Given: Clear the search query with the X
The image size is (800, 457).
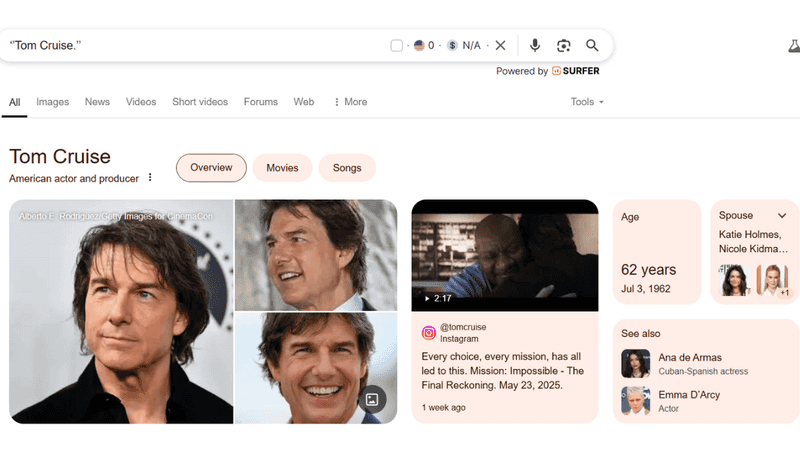Looking at the screenshot, I should [x=501, y=45].
